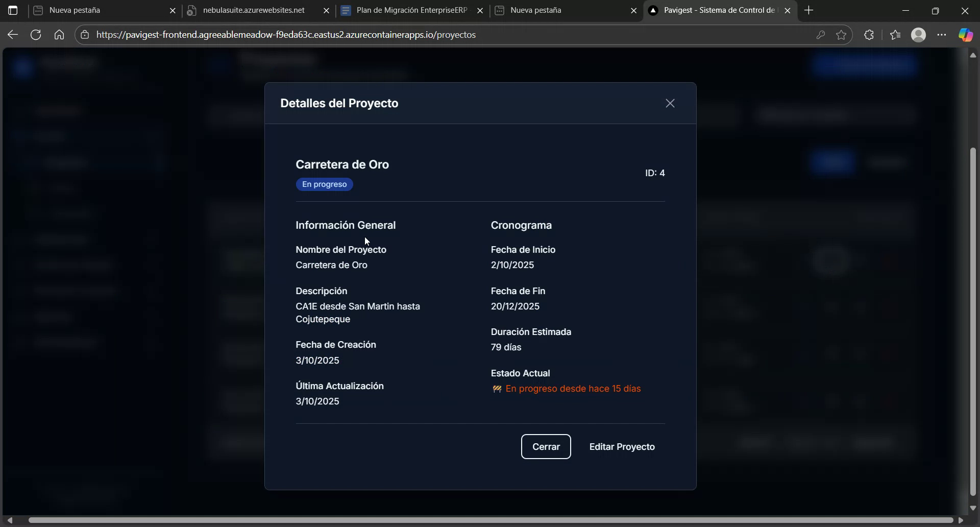Screen dimensions: 980x527
Task: Click Editar Proyecto
Action: pos(622,446)
